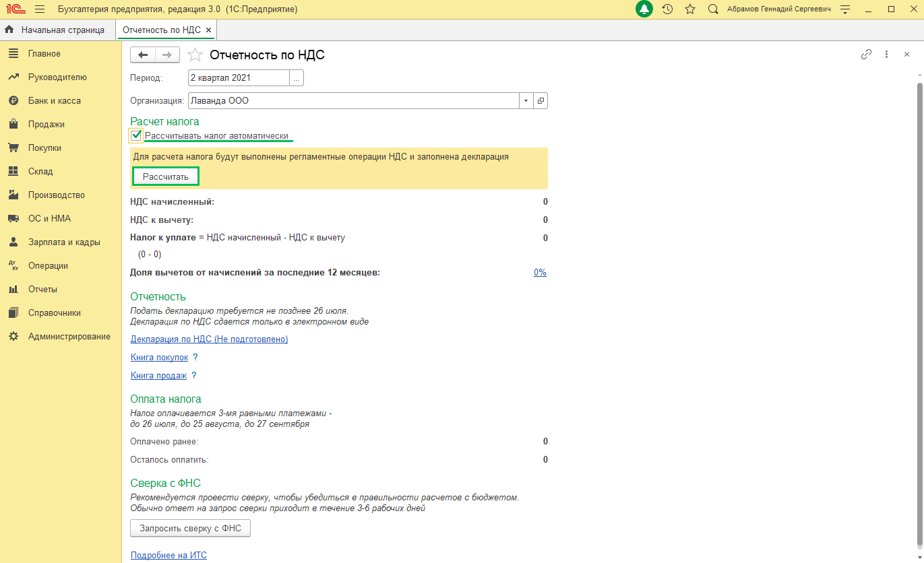Click the Период input field
Screen dimensions: 924x563
point(239,78)
